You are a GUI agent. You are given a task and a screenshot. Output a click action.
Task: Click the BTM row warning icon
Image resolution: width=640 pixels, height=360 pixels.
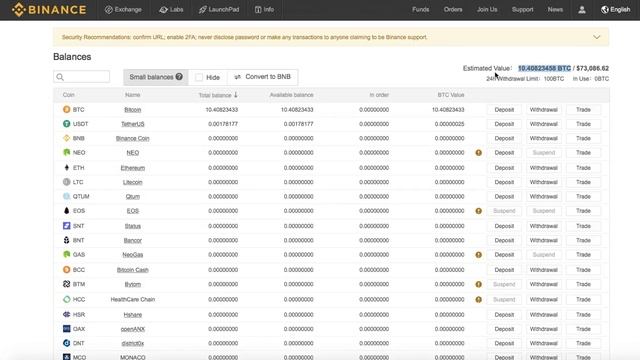[479, 284]
